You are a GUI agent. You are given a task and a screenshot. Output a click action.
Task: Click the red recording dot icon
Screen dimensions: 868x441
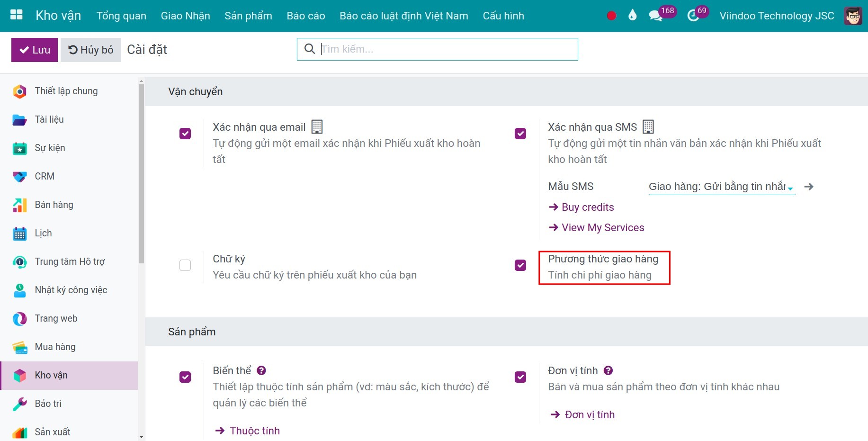[x=611, y=16]
